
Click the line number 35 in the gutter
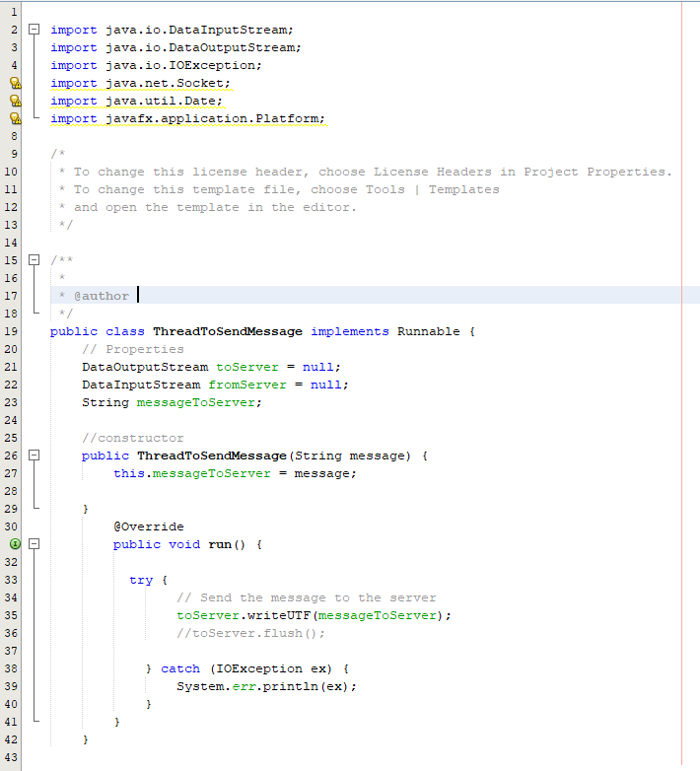point(11,615)
